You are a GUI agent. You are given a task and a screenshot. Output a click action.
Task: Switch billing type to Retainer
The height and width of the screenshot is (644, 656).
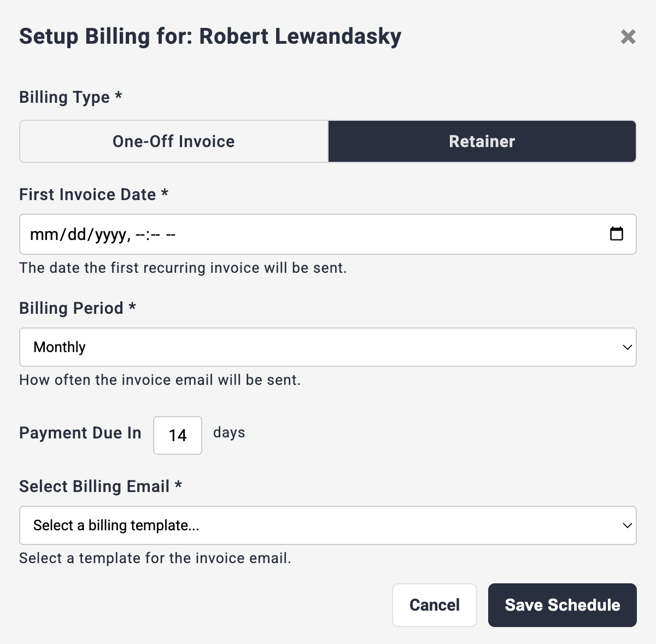click(482, 142)
